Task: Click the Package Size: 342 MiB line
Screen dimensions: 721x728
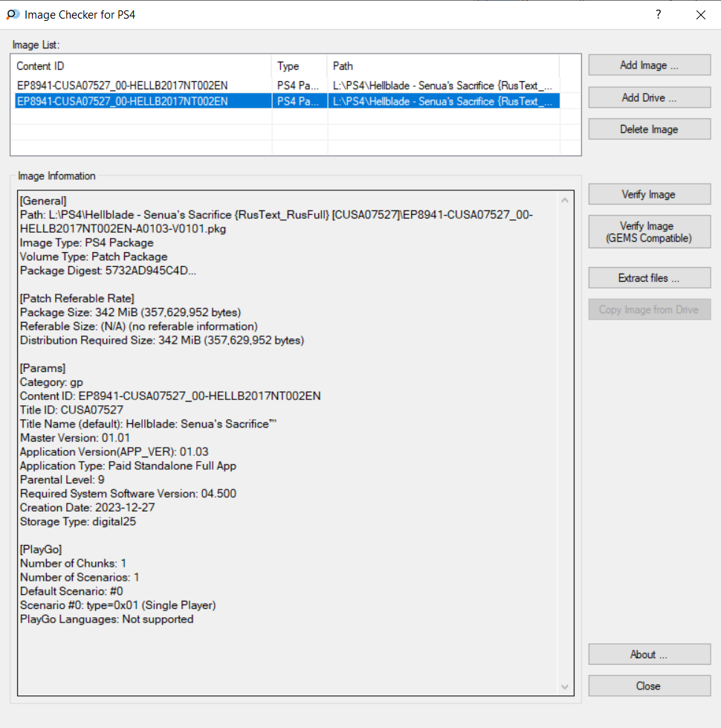Action: pyautogui.click(x=130, y=312)
